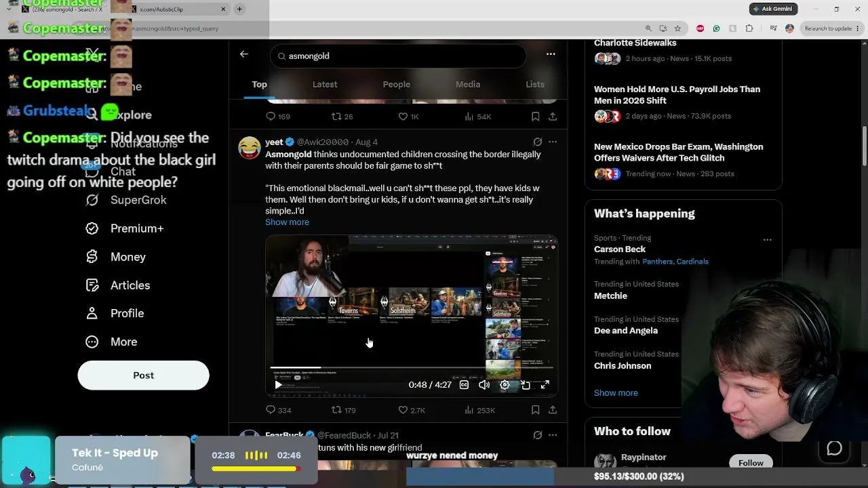
Task: Ask Grok about yeet's post
Action: (537, 142)
